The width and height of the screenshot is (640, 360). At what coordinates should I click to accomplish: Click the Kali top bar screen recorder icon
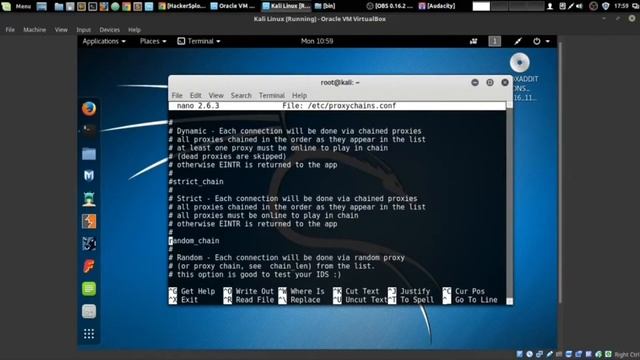point(473,41)
